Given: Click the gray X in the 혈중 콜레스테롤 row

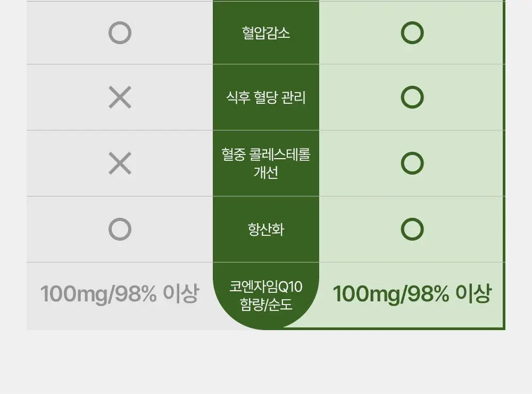Looking at the screenshot, I should (120, 163).
